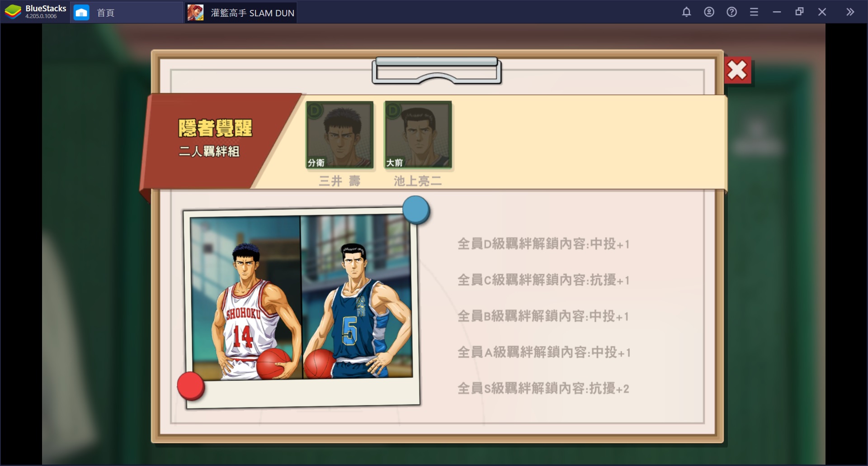Click the 全員S級羈絆解鎖內容:抗擾+2 line
This screenshot has width=868, height=466.
coord(543,389)
